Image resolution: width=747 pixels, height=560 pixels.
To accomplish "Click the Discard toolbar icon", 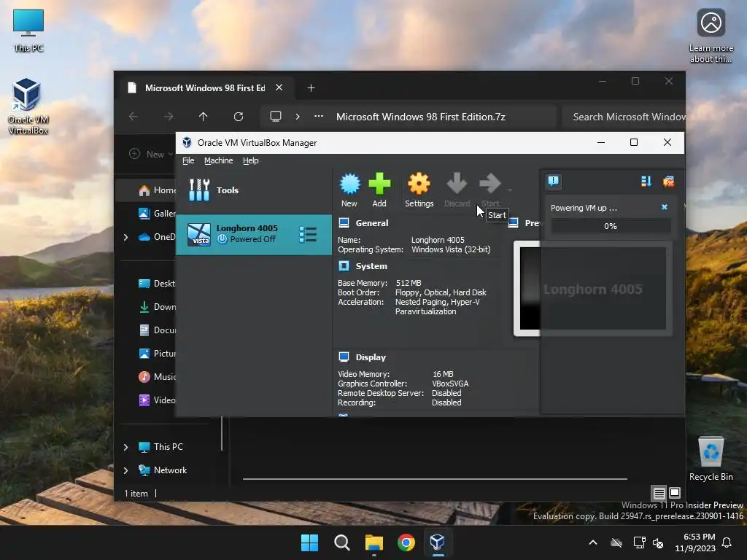I will 457,190.
